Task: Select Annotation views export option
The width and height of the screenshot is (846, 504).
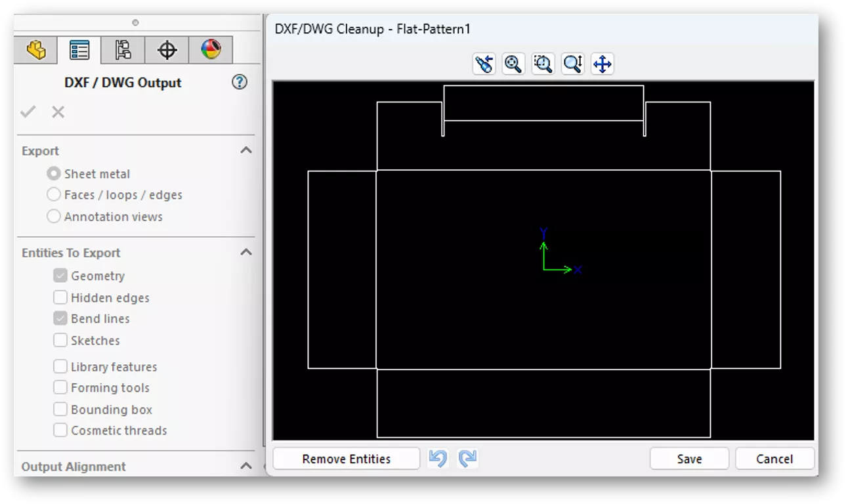Action: (54, 217)
